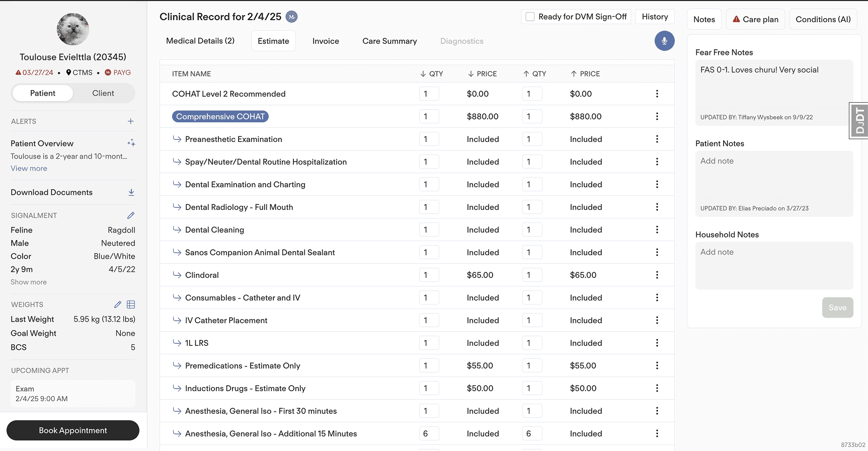Click the Last Weight value 5.95 kg
The height and width of the screenshot is (451, 868).
click(105, 319)
